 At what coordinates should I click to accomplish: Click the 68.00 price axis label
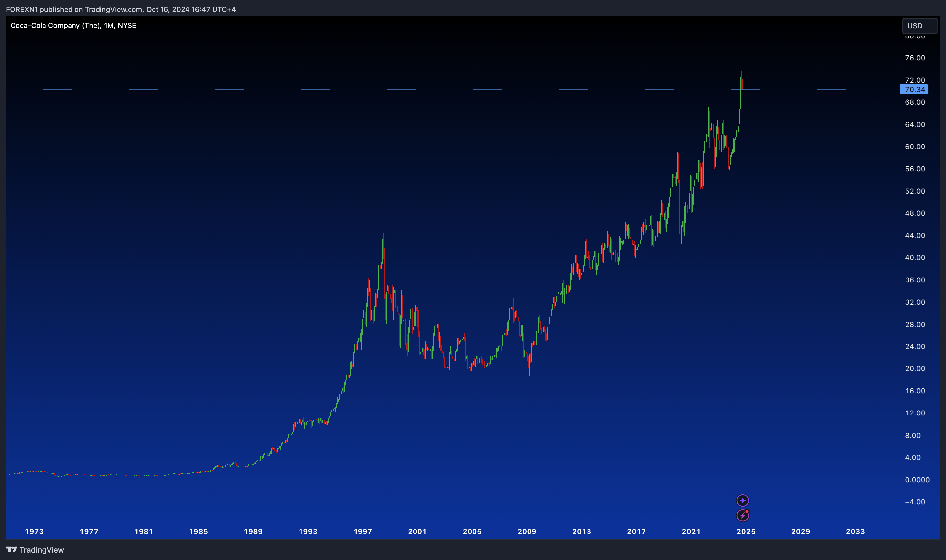tap(915, 102)
